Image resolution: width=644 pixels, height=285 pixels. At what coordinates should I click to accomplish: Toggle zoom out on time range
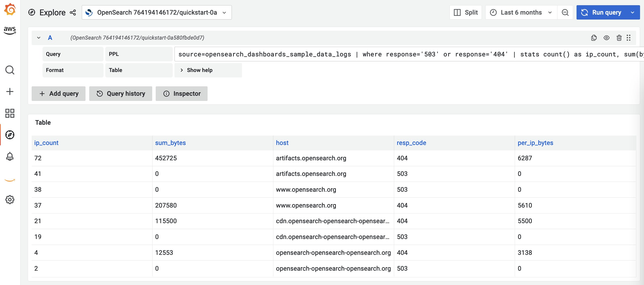(565, 12)
